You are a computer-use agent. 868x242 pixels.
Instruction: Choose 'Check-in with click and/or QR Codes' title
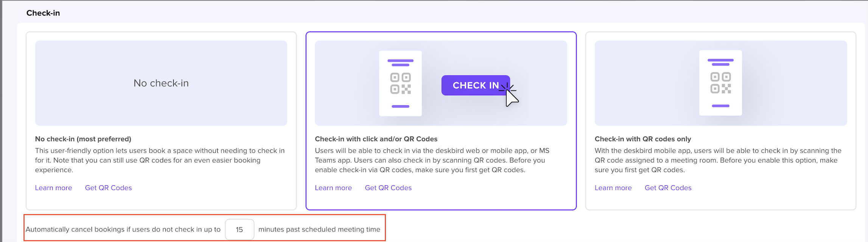click(x=376, y=139)
